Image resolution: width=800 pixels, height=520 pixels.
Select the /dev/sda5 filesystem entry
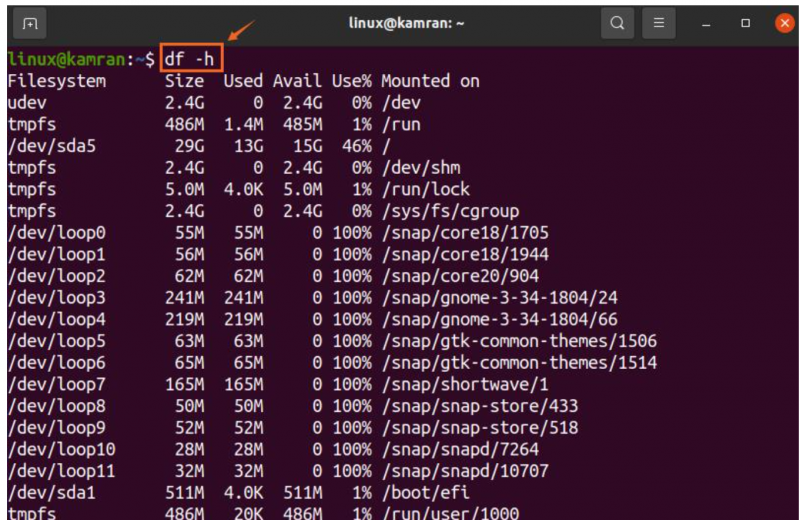(x=52, y=146)
